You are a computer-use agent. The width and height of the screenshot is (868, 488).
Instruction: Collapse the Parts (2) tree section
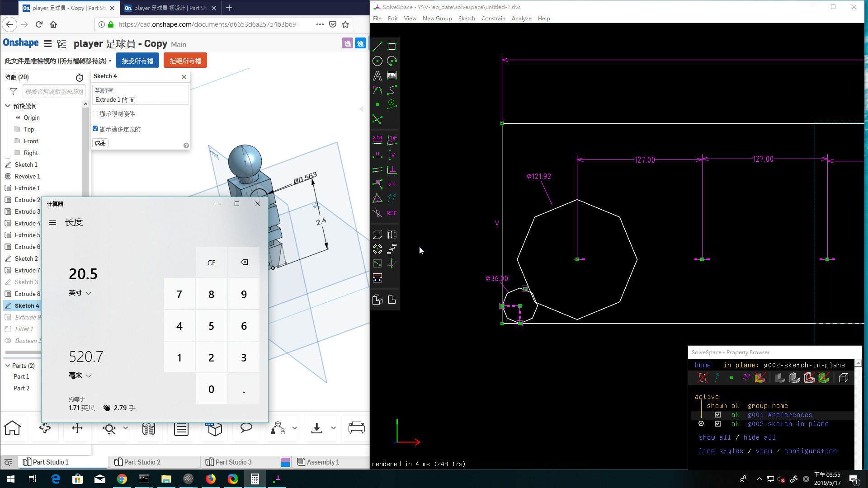[8, 366]
